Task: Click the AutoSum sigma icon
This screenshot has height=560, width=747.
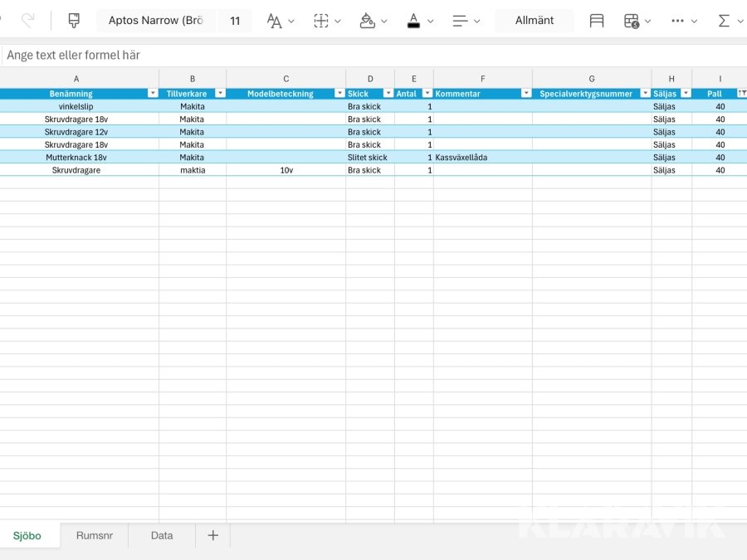Action: [x=724, y=21]
